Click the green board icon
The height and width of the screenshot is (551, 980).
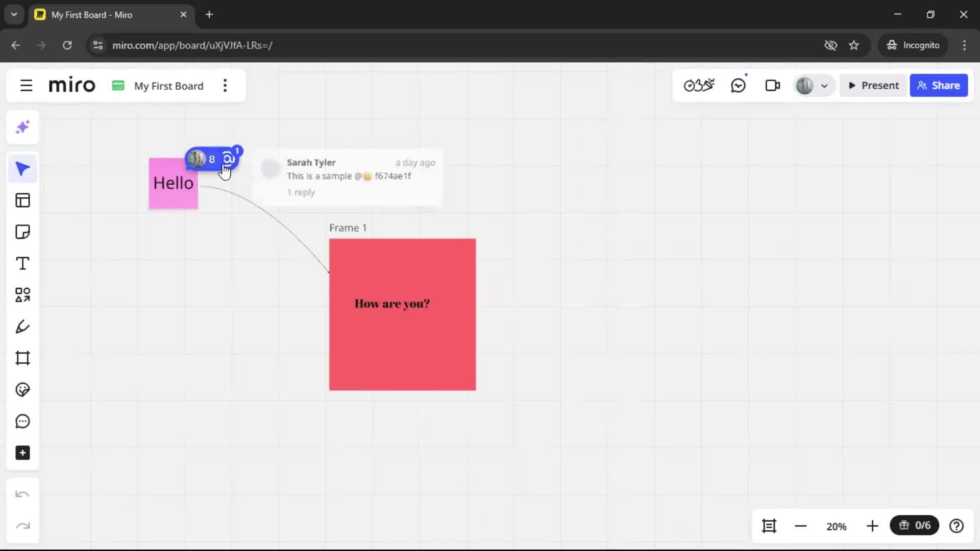point(118,86)
